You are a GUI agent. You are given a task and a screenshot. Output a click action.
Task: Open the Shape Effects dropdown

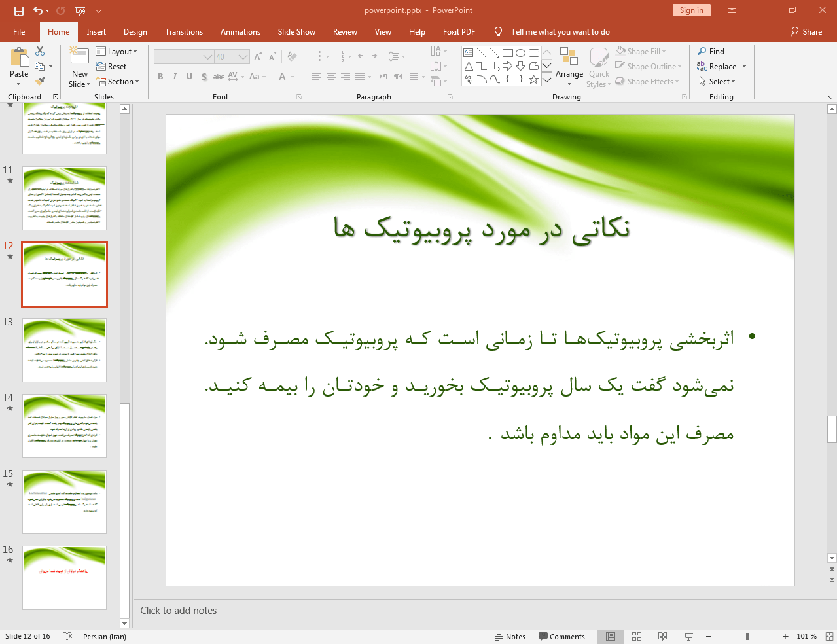(x=647, y=81)
